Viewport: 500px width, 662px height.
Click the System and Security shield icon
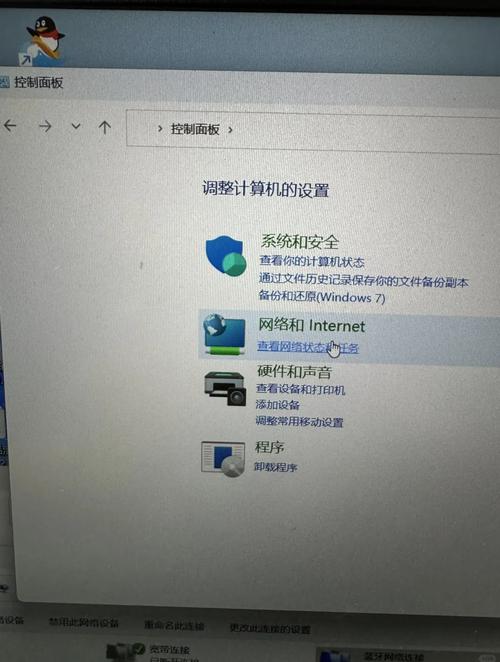[226, 256]
